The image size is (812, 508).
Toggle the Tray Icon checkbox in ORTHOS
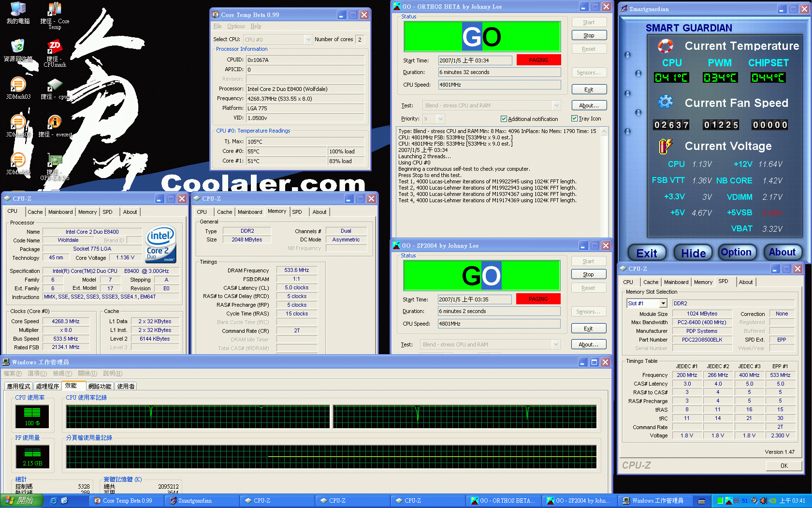pos(574,118)
